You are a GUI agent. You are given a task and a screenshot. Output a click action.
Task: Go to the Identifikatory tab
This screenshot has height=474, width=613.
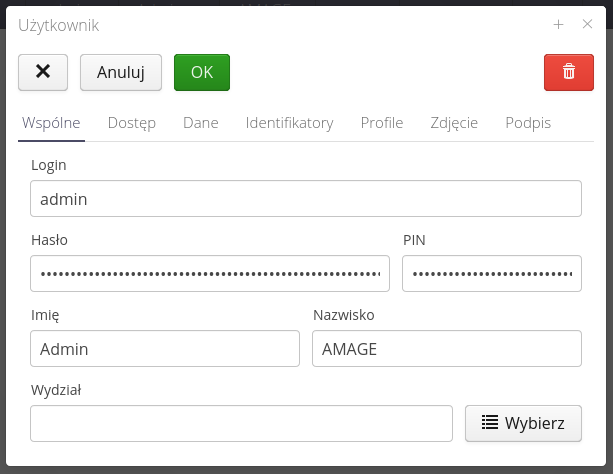click(289, 123)
